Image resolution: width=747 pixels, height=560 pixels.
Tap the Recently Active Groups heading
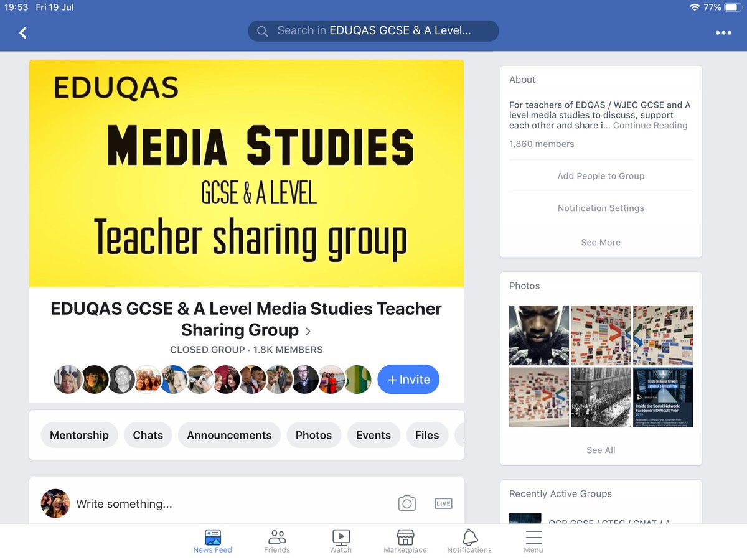[x=560, y=493]
